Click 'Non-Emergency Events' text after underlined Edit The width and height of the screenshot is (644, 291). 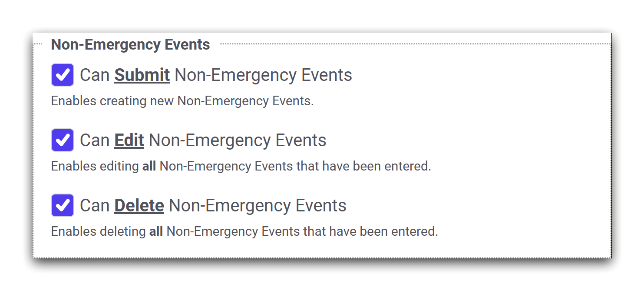coord(237,140)
